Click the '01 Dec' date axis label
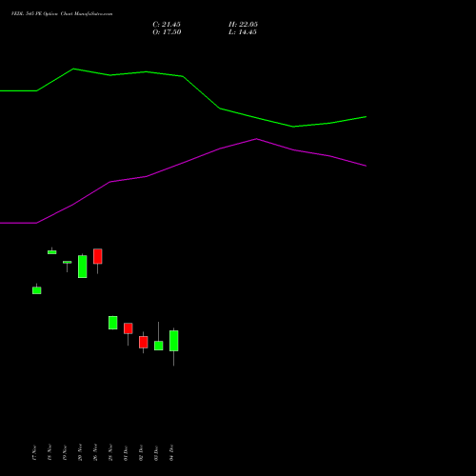This screenshot has height=476, width=476. click(x=126, y=453)
